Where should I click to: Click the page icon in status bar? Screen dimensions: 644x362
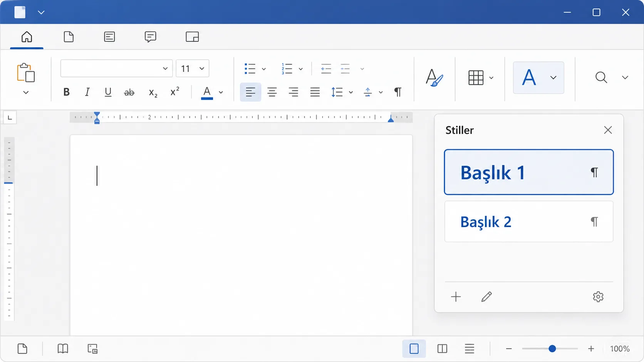(22, 349)
